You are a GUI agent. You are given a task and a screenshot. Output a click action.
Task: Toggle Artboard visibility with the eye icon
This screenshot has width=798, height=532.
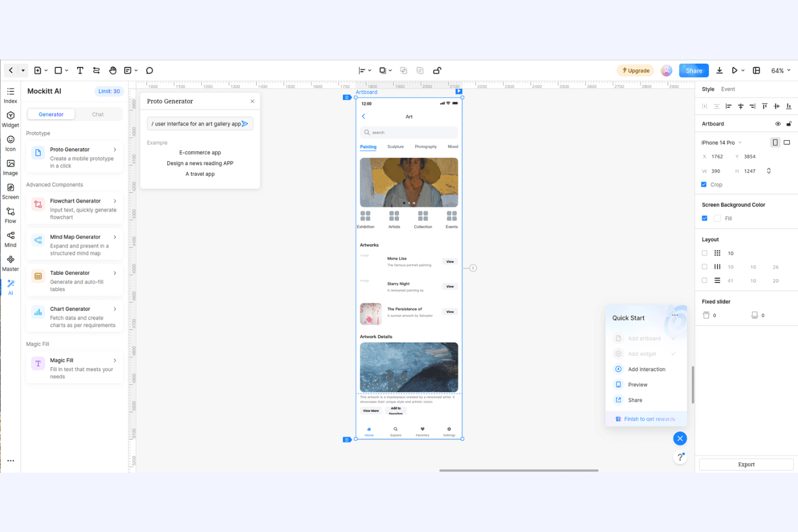point(778,124)
